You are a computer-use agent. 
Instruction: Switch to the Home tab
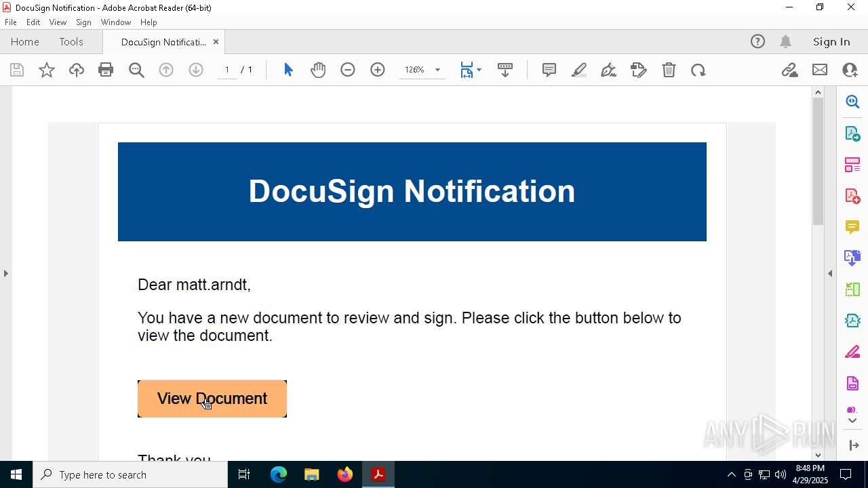coord(25,42)
